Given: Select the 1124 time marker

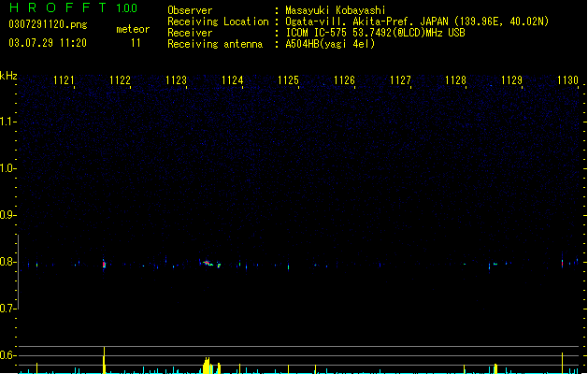Looking at the screenshot, I should [x=232, y=80].
